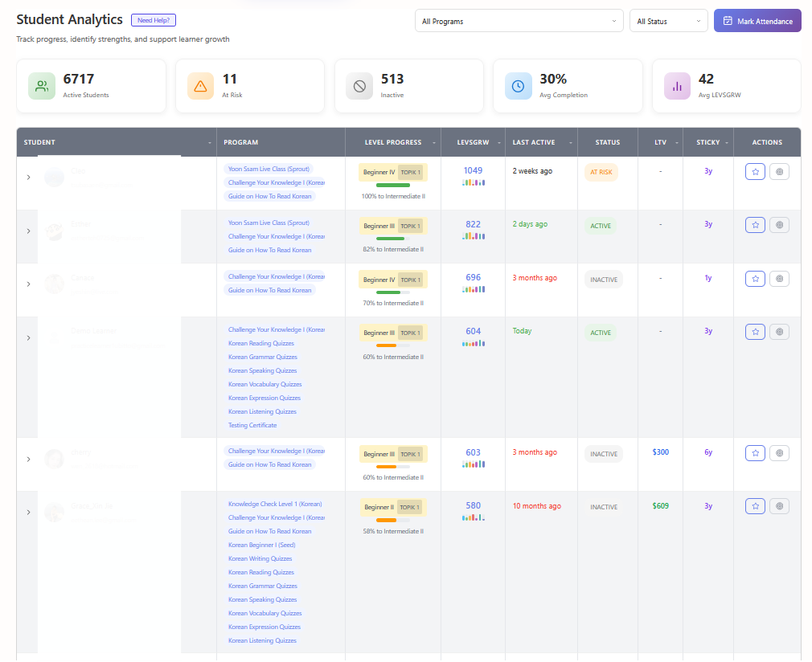Click the Mark Attendance button

pos(757,21)
